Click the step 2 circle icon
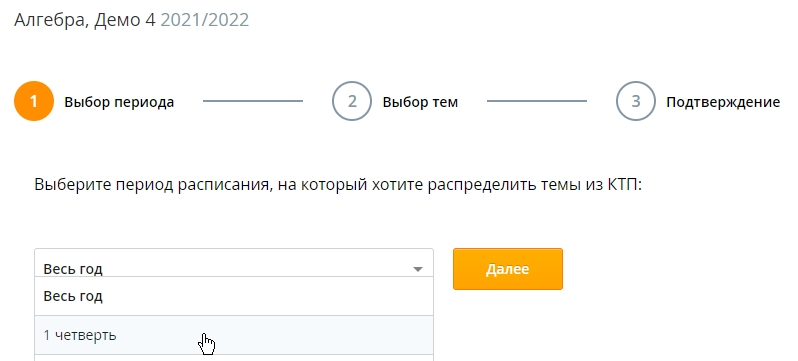Screen dimensions: 798x361 coord(352,101)
